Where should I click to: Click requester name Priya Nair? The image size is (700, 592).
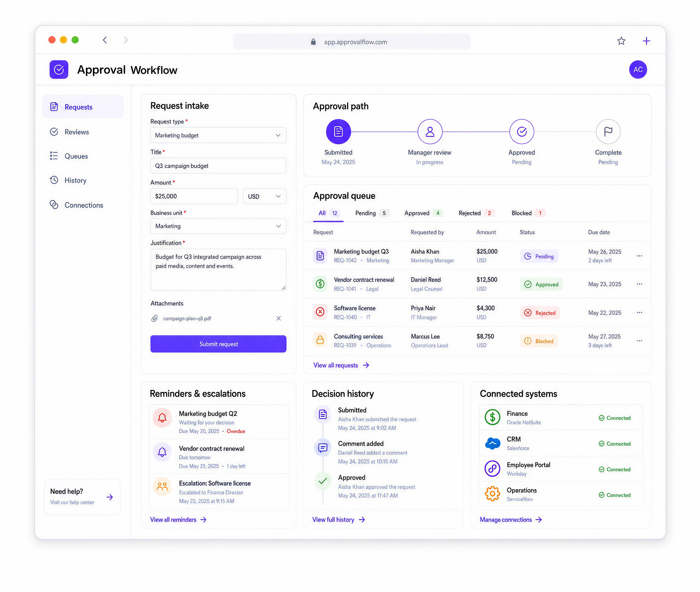423,308
